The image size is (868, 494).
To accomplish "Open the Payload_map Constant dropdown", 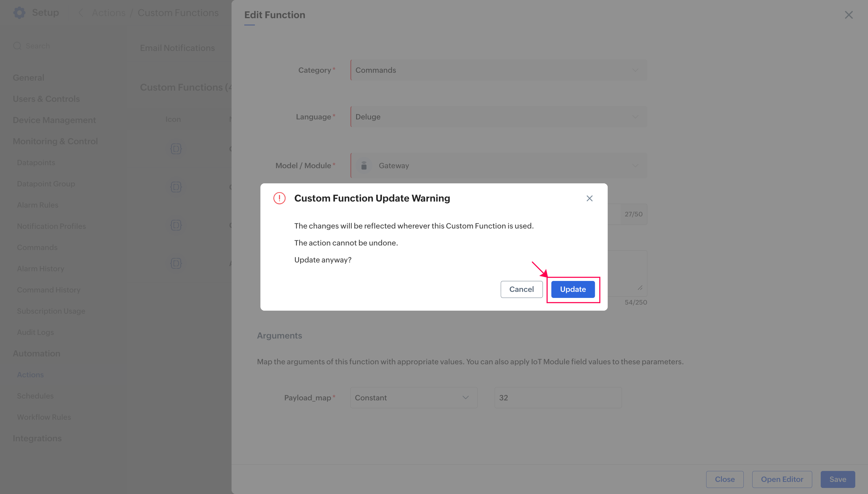I will point(413,398).
